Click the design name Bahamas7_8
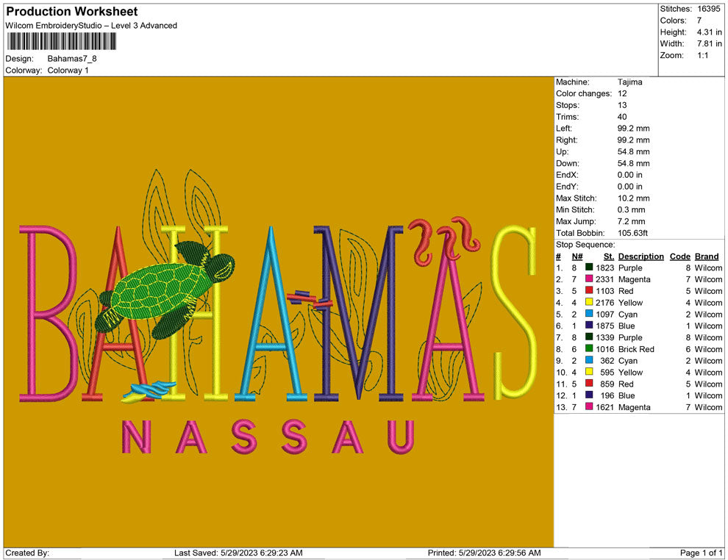Screen dimensions: 728x560 point(72,59)
